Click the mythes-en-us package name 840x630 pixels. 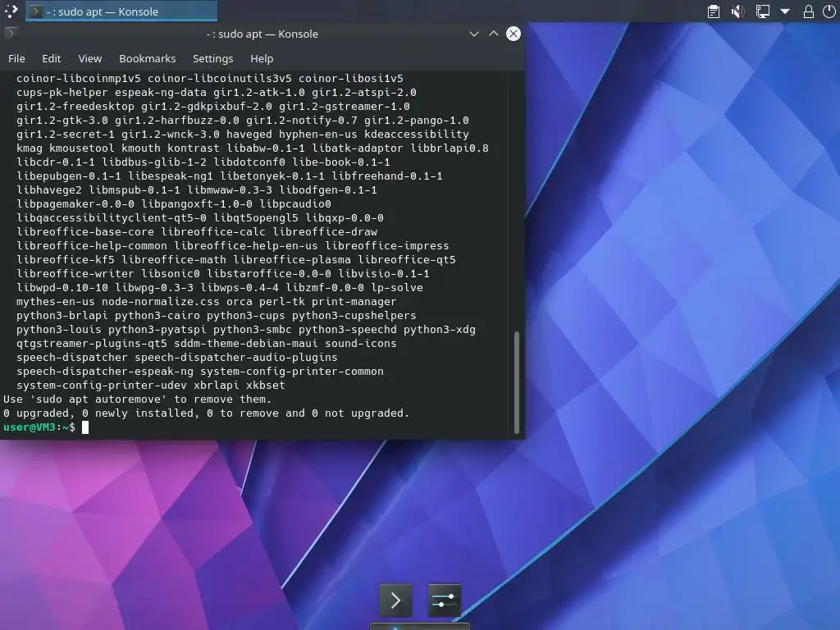click(56, 302)
